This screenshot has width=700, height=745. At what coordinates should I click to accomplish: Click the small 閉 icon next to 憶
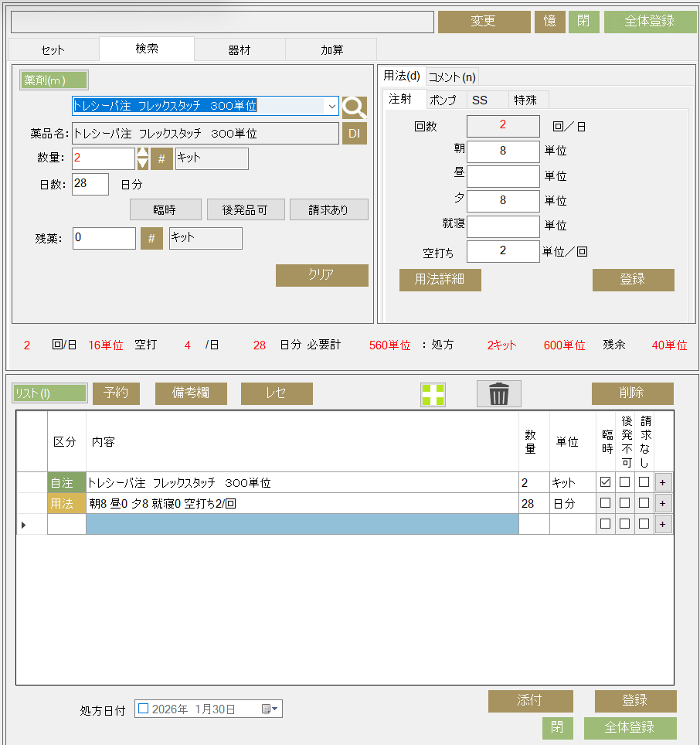point(583,22)
